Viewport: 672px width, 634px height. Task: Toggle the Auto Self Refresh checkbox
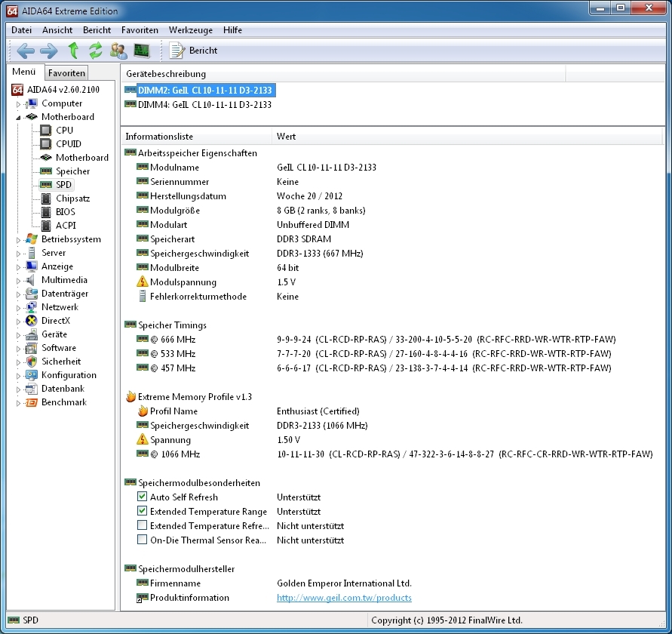[x=142, y=497]
